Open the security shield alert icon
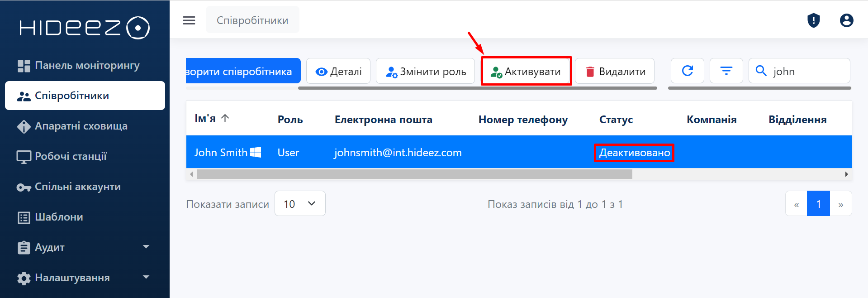 coord(813,20)
